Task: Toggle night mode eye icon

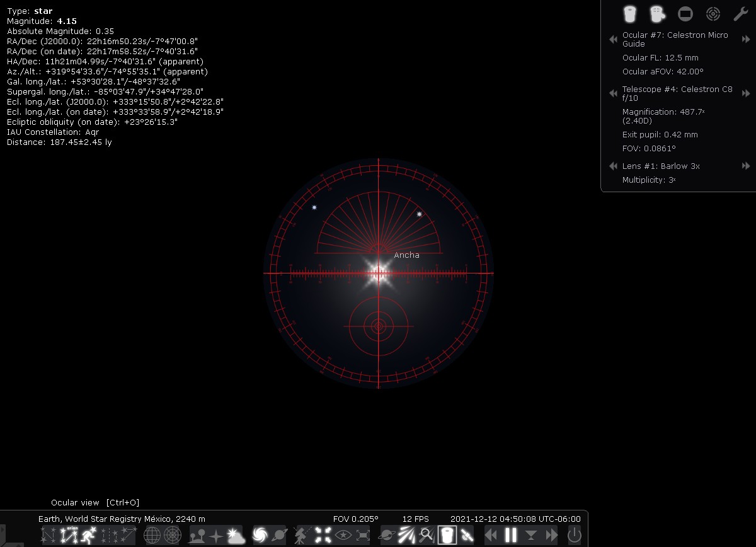Action: pos(343,536)
